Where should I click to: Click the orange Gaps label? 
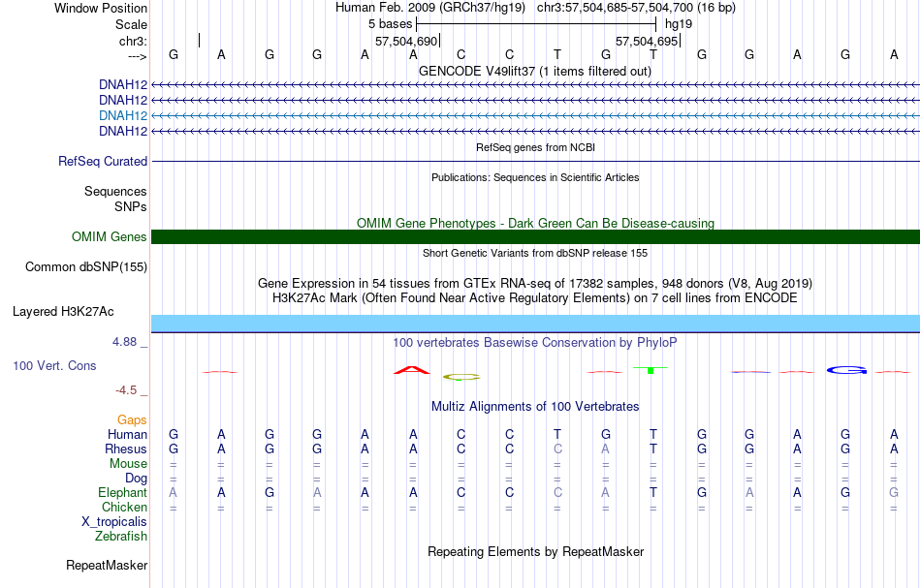tap(132, 420)
